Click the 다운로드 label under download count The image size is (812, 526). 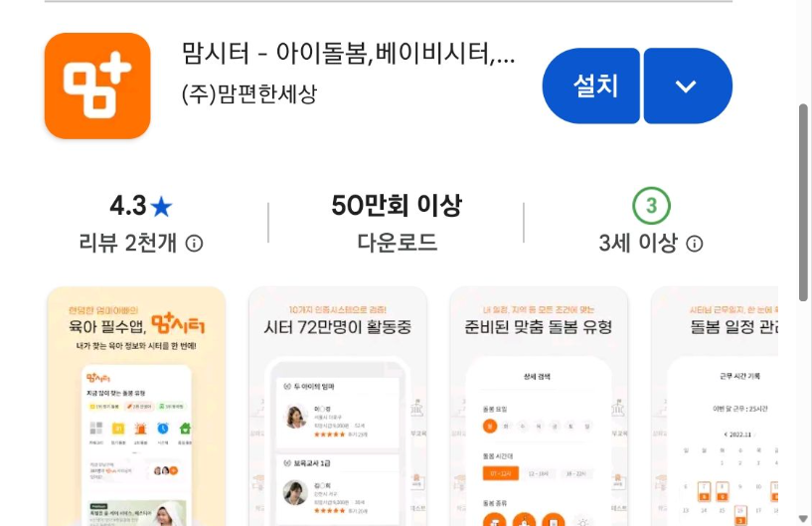398,243
